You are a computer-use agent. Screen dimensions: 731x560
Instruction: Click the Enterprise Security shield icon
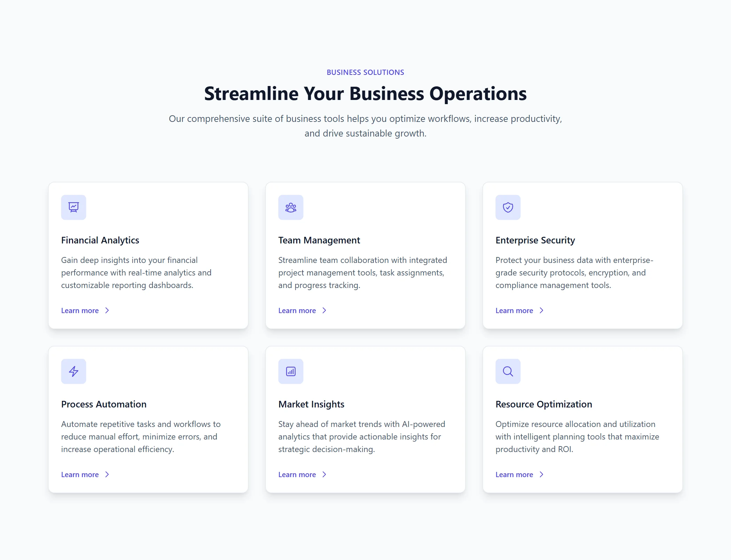(508, 207)
